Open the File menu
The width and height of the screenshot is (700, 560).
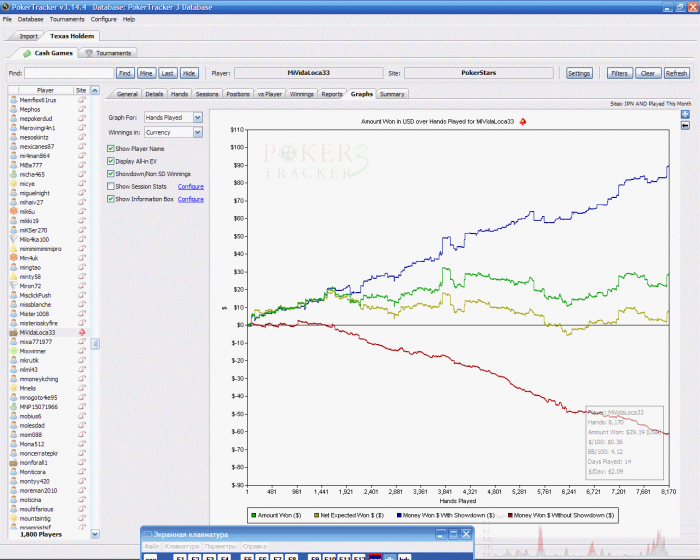[x=7, y=19]
